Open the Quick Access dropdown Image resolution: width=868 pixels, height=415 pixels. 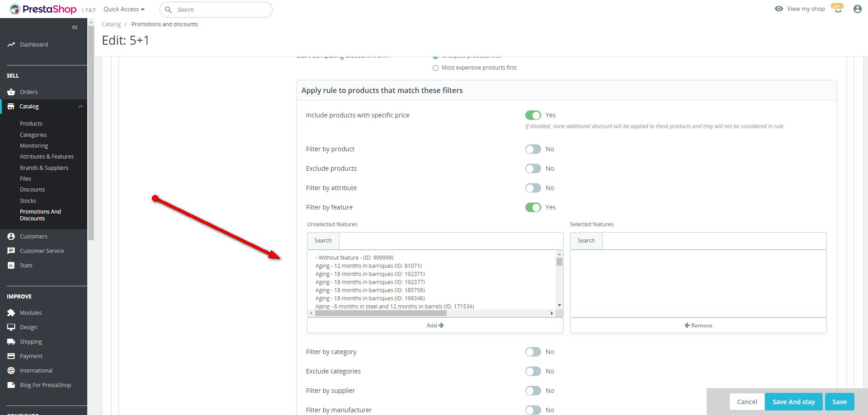point(124,9)
